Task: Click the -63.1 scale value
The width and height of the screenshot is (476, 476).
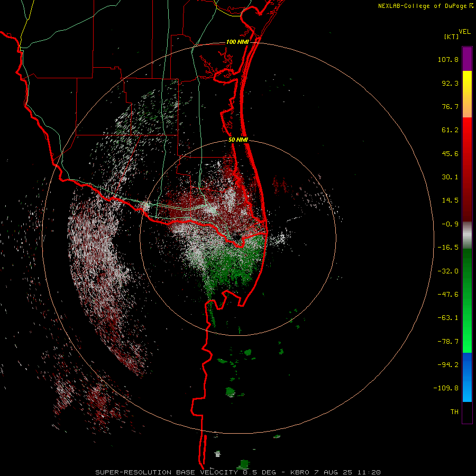Action: (x=448, y=318)
